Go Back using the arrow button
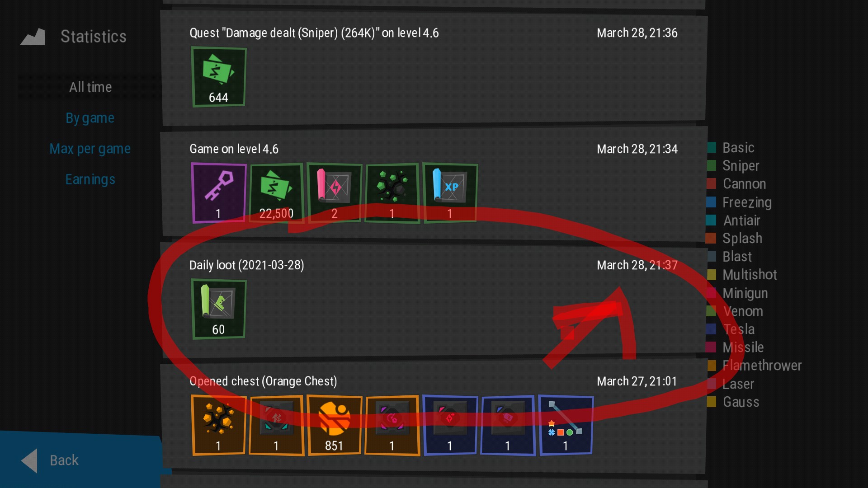Viewport: 868px width, 488px height. pyautogui.click(x=50, y=460)
